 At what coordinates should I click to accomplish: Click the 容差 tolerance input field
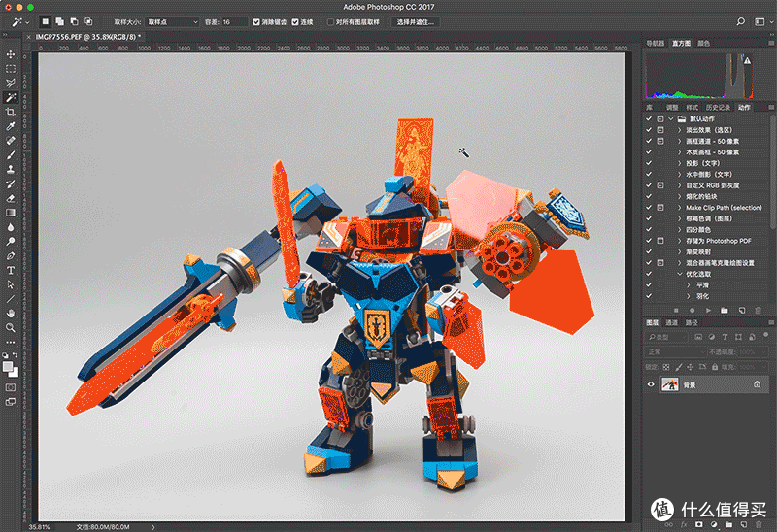click(x=234, y=21)
